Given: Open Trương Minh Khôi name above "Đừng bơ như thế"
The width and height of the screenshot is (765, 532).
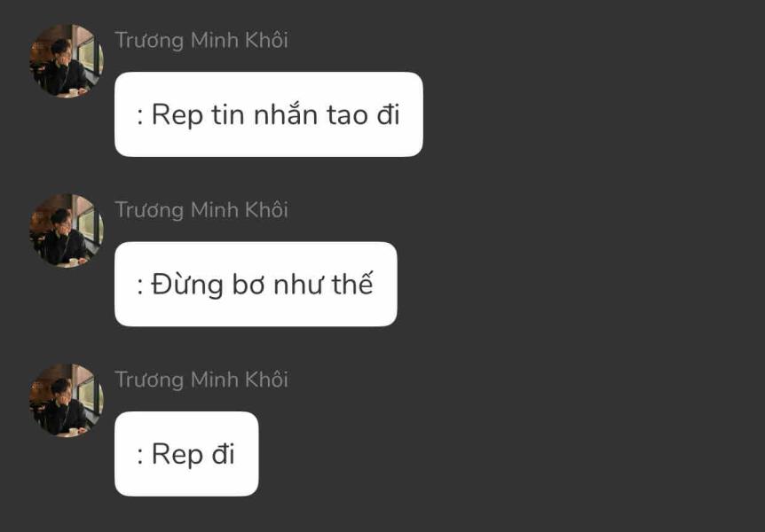Looking at the screenshot, I should [201, 210].
